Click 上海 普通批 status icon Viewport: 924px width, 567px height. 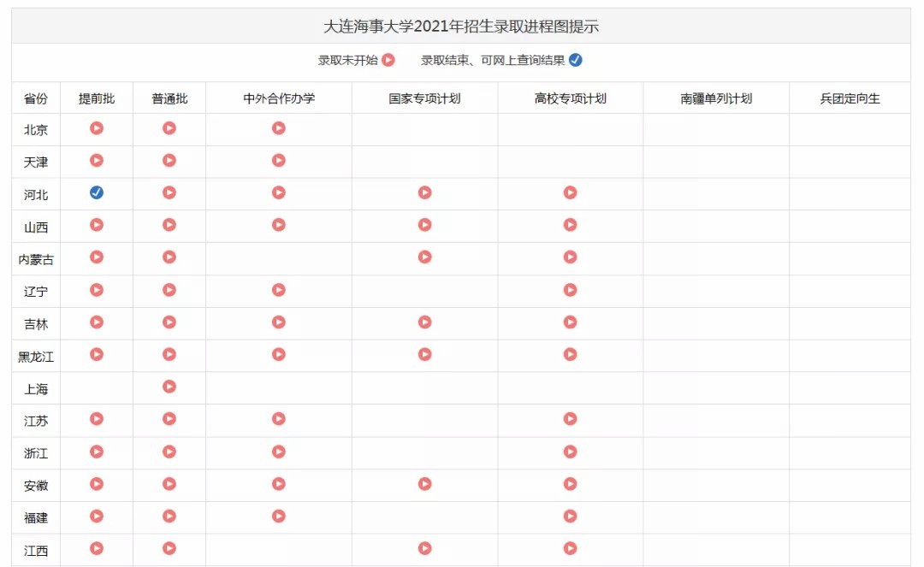point(169,387)
